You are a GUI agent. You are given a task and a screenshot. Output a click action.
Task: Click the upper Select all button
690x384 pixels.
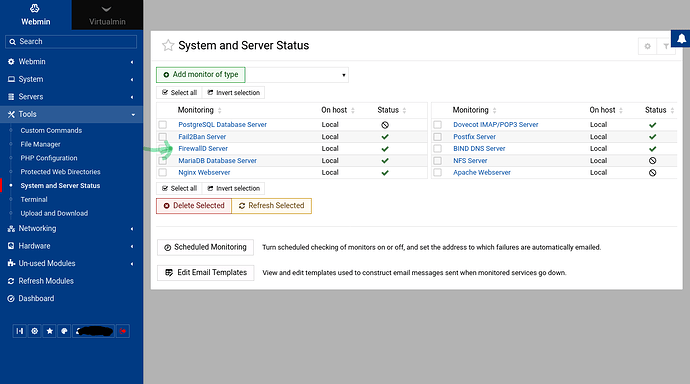(179, 93)
